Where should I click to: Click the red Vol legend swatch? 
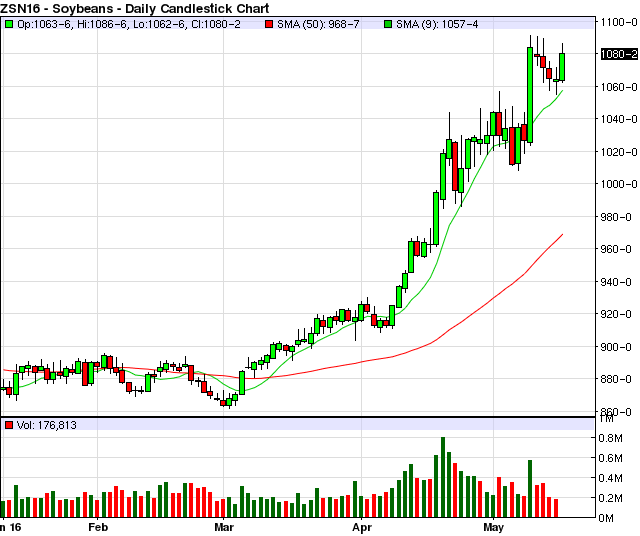9,425
